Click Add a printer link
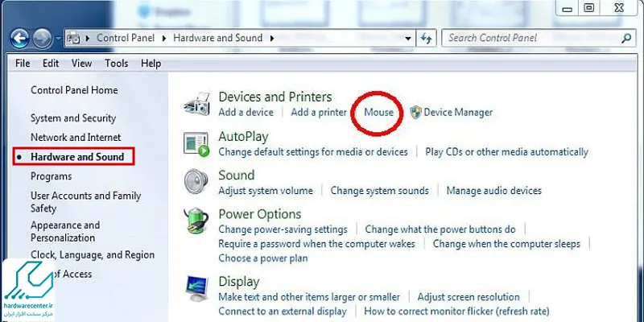 (319, 112)
